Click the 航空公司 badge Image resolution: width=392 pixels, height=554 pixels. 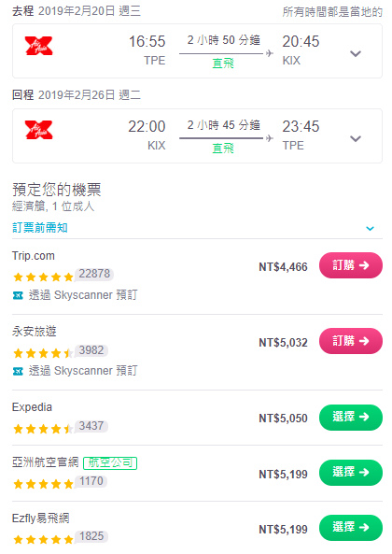(x=110, y=462)
